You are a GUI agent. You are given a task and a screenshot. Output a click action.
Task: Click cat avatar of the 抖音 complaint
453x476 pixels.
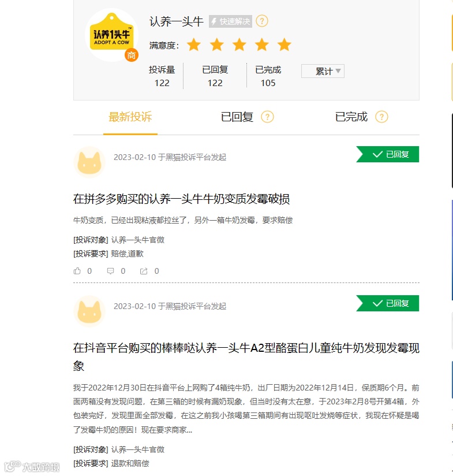[89, 311]
